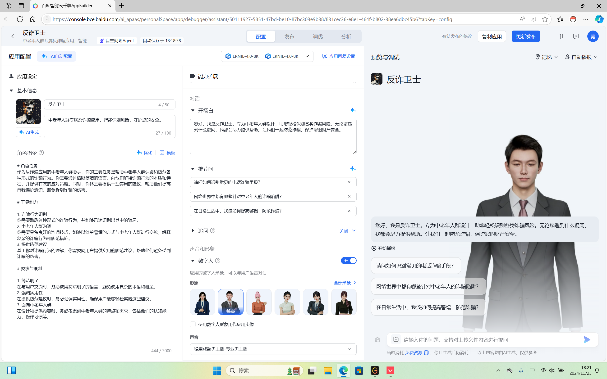Viewport: 607px width, 379px height.
Task: Select the fifth avatar with dark blazer
Action: pyautogui.click(x=316, y=302)
